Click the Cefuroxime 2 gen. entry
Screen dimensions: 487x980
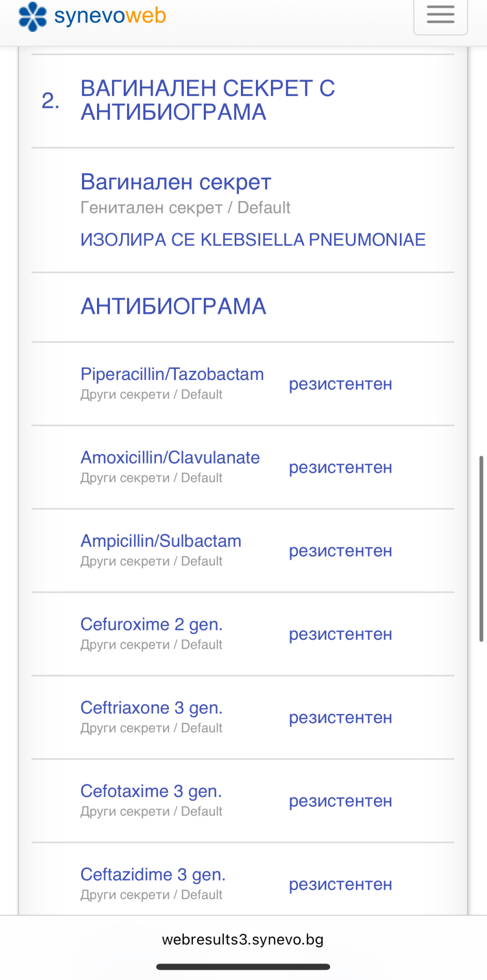[x=151, y=625]
